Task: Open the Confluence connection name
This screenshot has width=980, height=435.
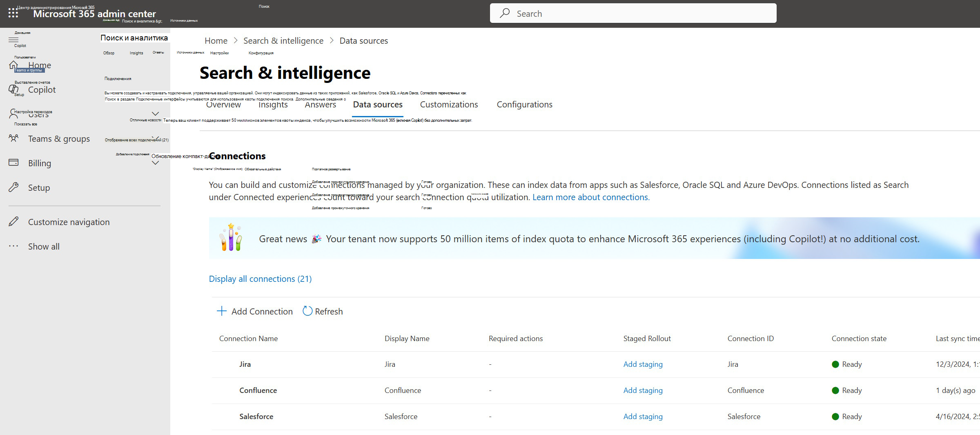Action: point(258,390)
